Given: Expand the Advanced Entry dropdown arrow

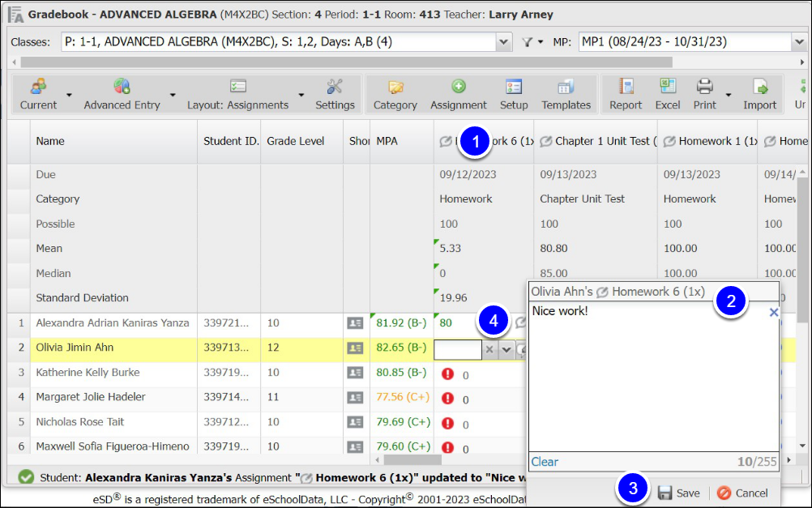Looking at the screenshot, I should tap(173, 95).
